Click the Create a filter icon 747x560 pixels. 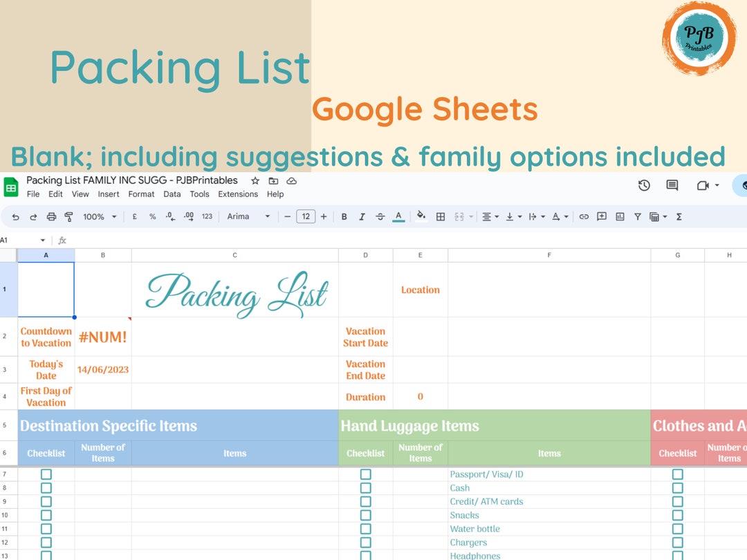(x=637, y=216)
